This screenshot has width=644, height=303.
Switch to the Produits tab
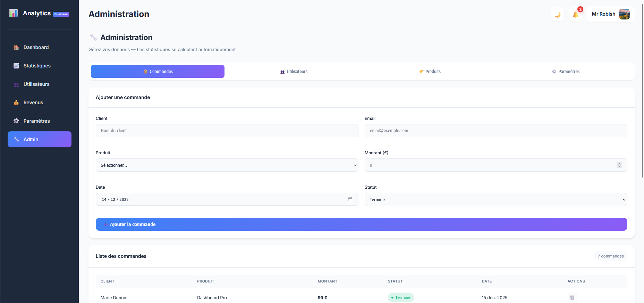(x=430, y=72)
